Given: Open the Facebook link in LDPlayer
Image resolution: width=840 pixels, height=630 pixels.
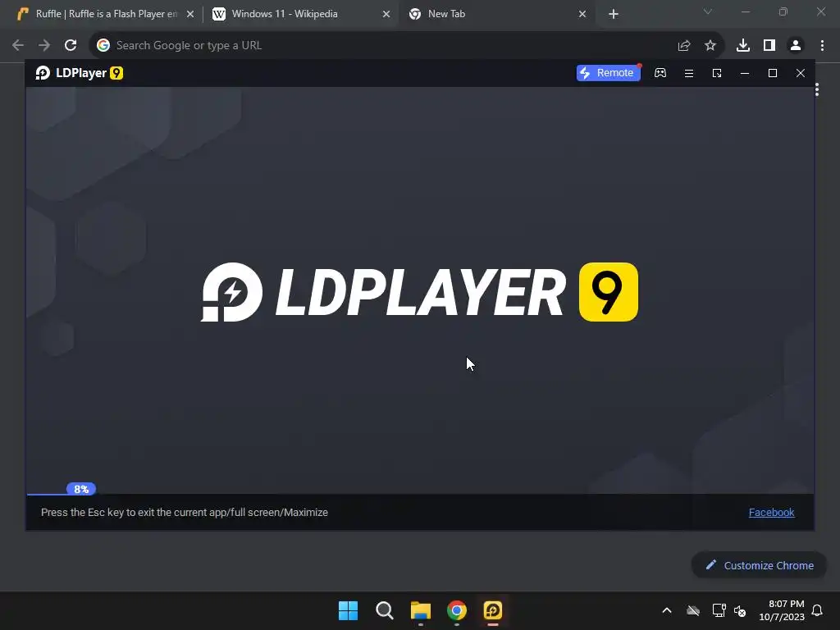Looking at the screenshot, I should (x=771, y=513).
